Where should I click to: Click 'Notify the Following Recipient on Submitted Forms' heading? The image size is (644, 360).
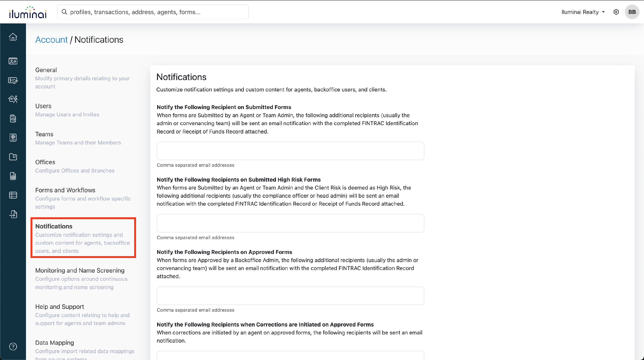pos(224,107)
